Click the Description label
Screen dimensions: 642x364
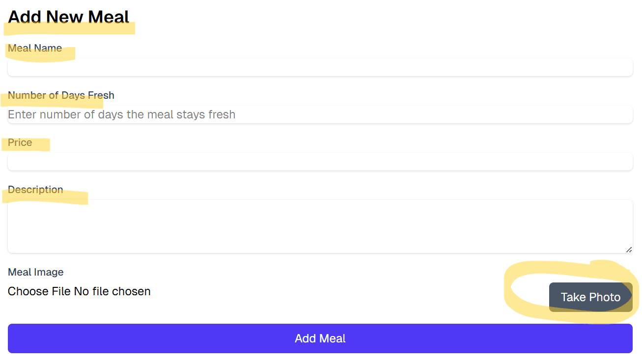click(35, 190)
